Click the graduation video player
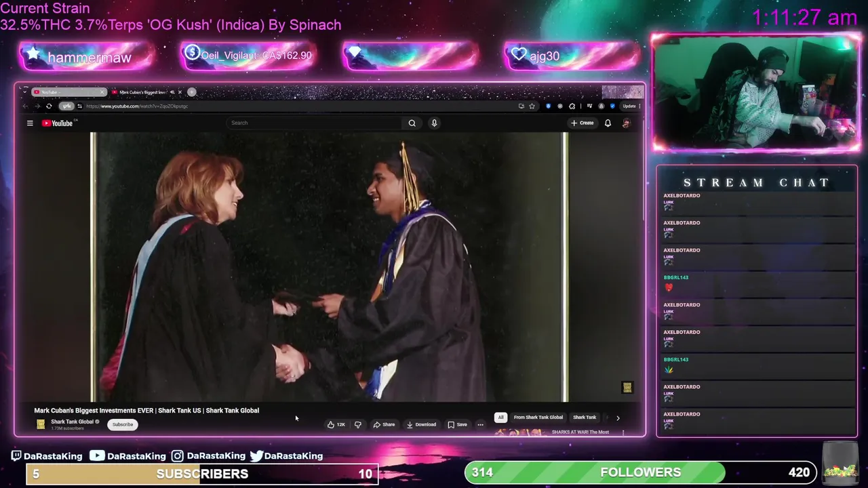Viewport: 868px width, 488px height. tap(330, 267)
